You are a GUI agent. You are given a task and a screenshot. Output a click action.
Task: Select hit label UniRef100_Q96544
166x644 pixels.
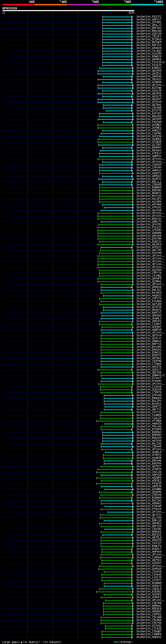pos(149,76)
